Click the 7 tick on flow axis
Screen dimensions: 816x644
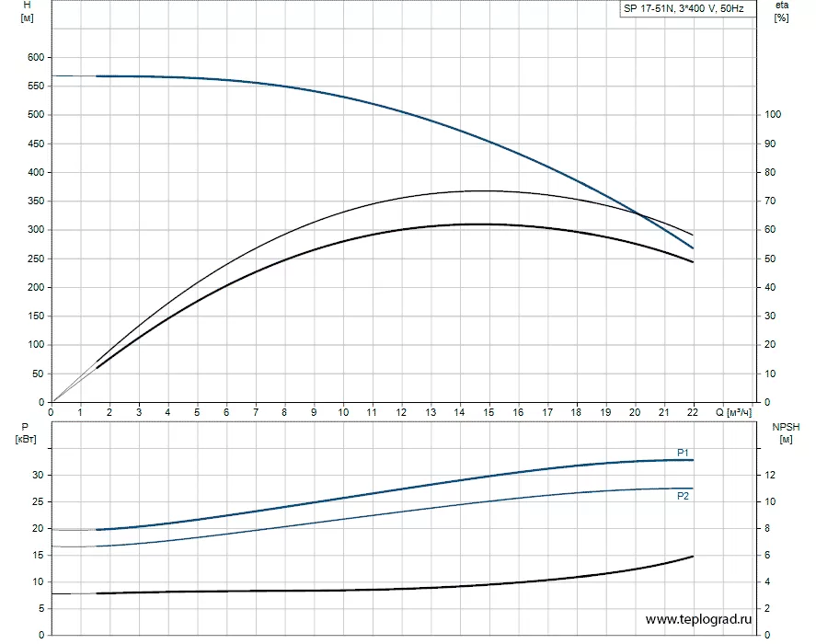pyautogui.click(x=255, y=412)
